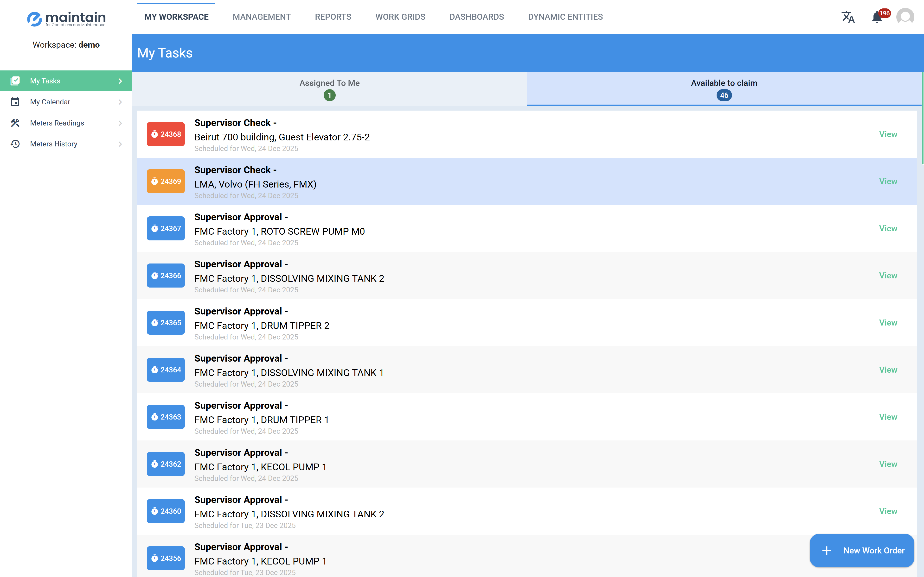Viewport: 924px width, 577px height.
Task: Click the maintain logo
Action: point(66,18)
